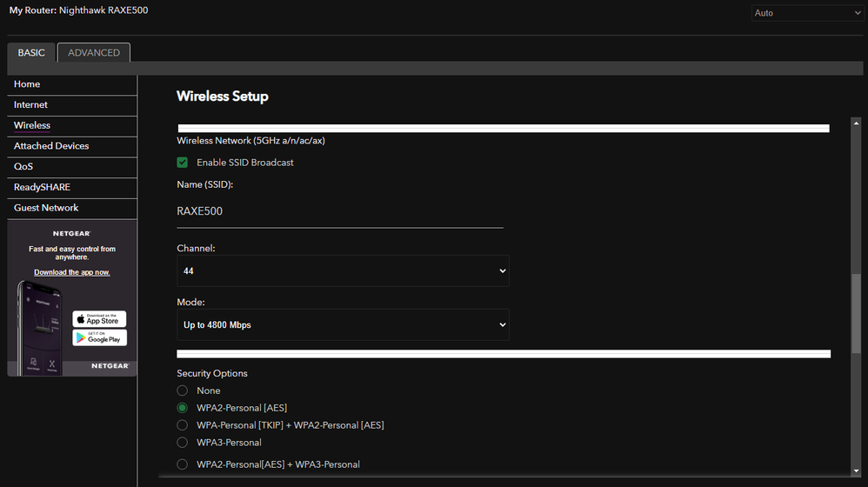The width and height of the screenshot is (868, 487).
Task: Click the SSID name field RAXE500
Action: click(x=339, y=211)
